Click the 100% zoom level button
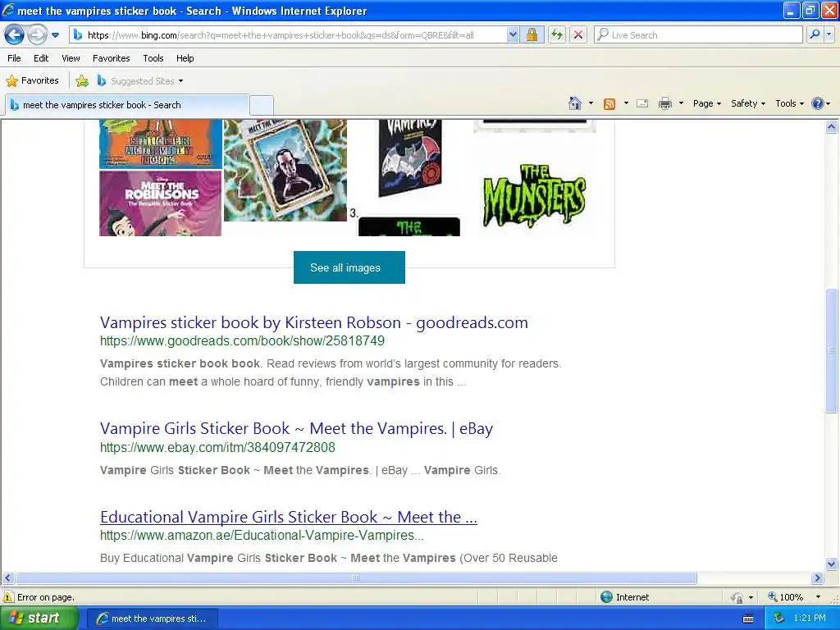 click(785, 597)
